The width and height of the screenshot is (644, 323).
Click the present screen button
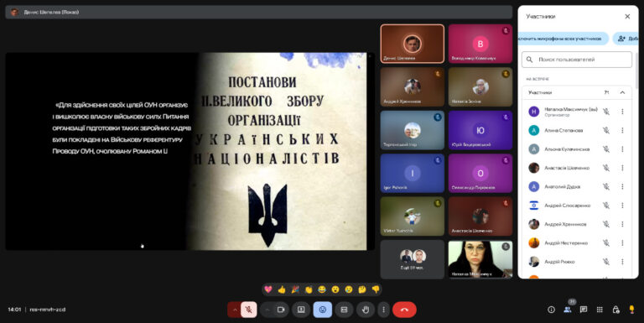click(301, 310)
